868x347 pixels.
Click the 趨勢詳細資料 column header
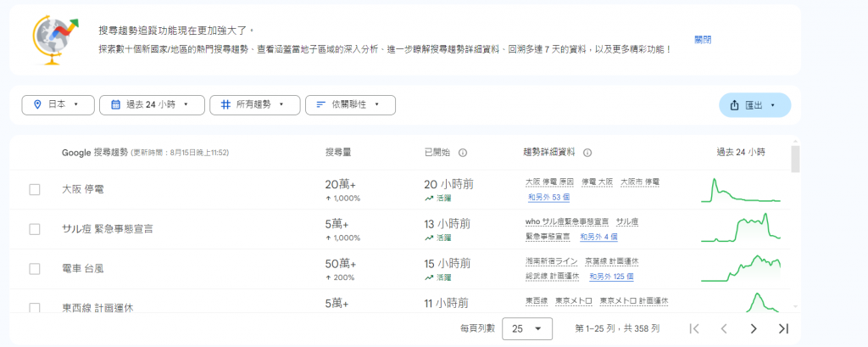tap(549, 153)
